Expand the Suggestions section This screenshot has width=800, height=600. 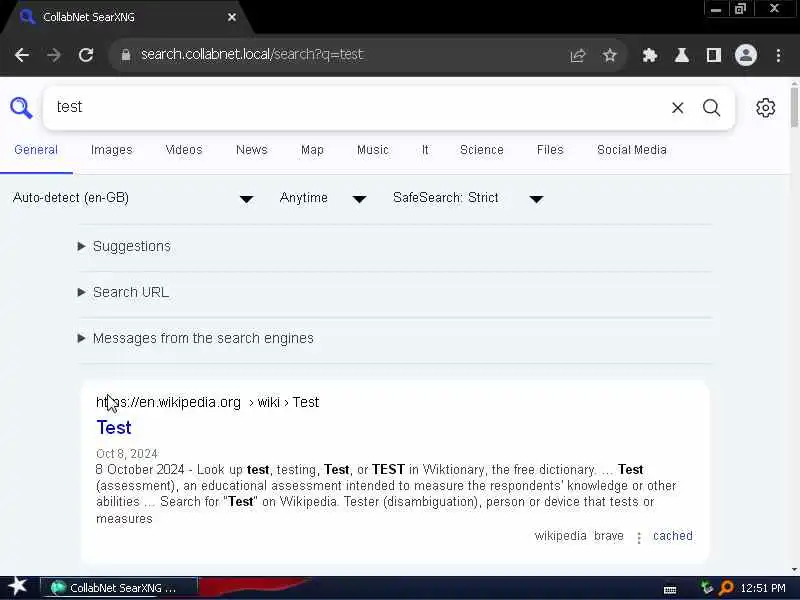tap(124, 246)
